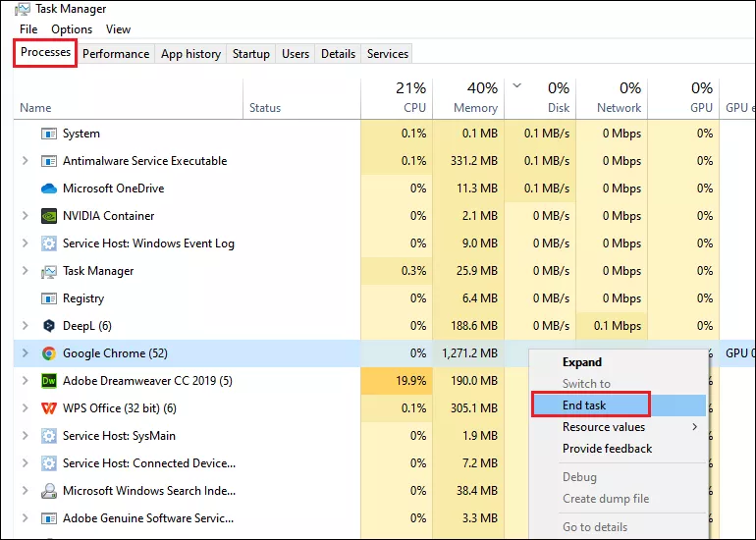Click the Antimalware Service Executable icon

[49, 161]
